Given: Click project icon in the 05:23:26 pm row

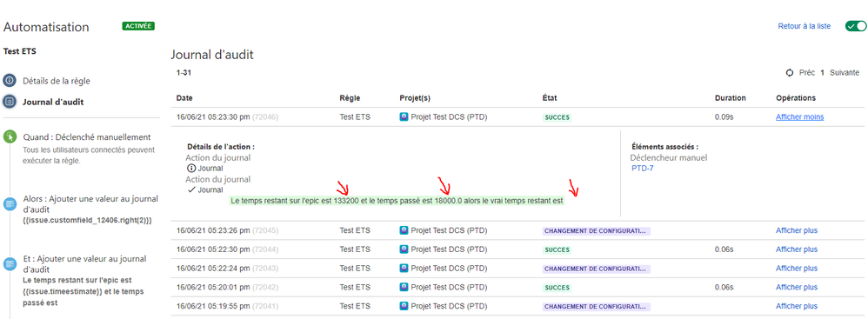Looking at the screenshot, I should 404,230.
